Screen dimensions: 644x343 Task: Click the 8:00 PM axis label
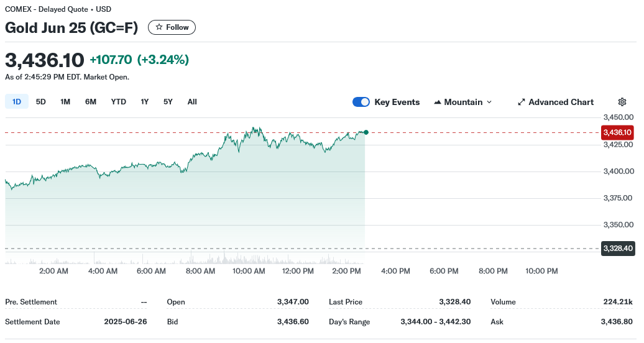[x=494, y=271]
